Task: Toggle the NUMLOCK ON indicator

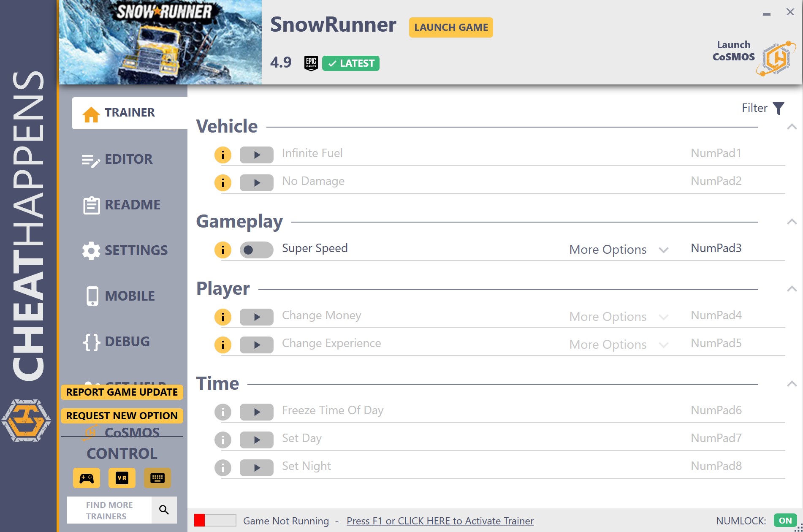Action: click(785, 521)
